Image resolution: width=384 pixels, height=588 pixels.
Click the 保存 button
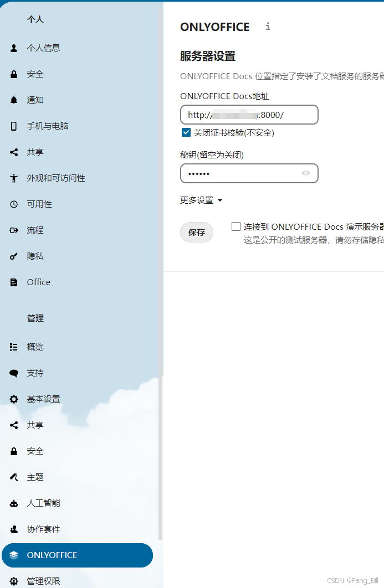tap(197, 233)
